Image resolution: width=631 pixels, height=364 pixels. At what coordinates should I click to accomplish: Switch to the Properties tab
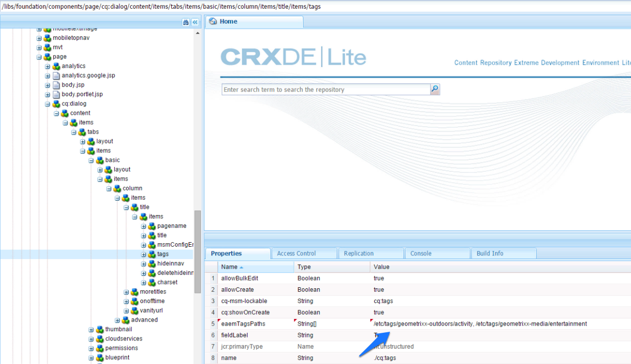pyautogui.click(x=238, y=253)
